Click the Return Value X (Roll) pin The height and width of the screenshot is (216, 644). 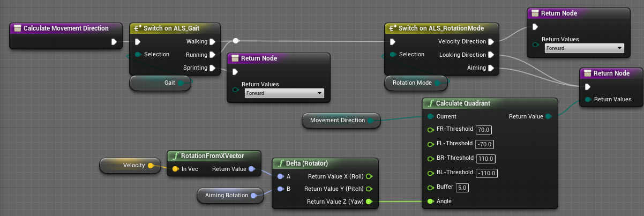[369, 176]
